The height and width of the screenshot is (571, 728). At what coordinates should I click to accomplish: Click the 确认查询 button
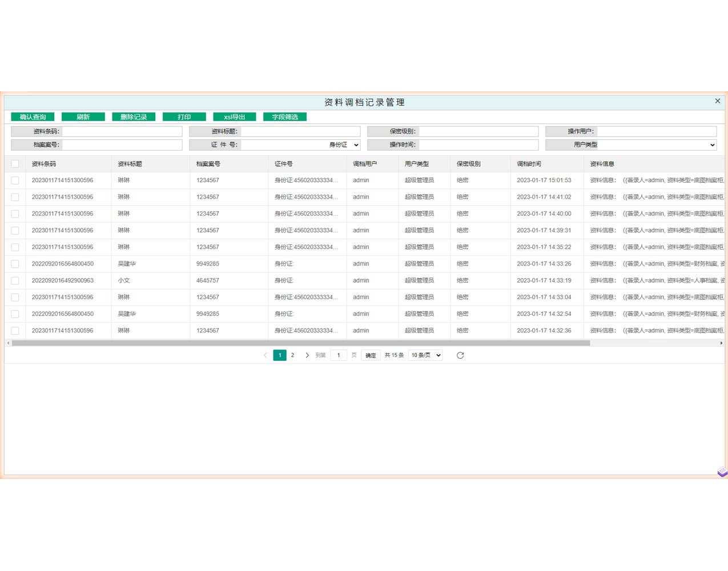click(33, 117)
